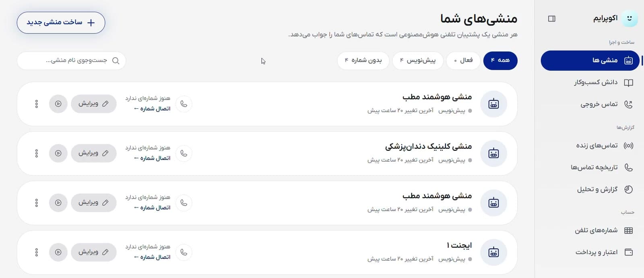Click the اعتبار و پرداخت wallet icon
The image size is (644, 278).
pyautogui.click(x=628, y=252)
